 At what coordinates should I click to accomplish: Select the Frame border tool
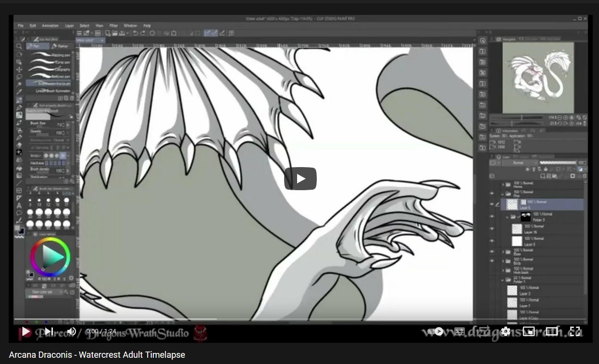click(19, 191)
